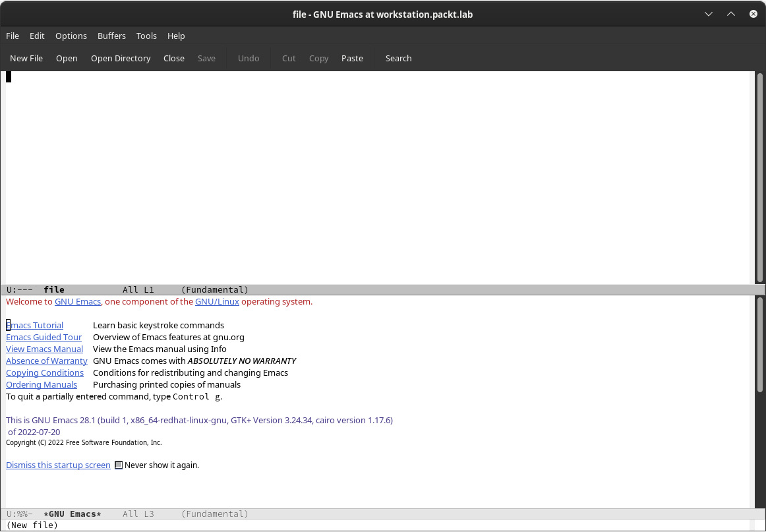Open the Emacs Tutorial link
Image resolution: width=766 pixels, height=532 pixels.
[35, 326]
